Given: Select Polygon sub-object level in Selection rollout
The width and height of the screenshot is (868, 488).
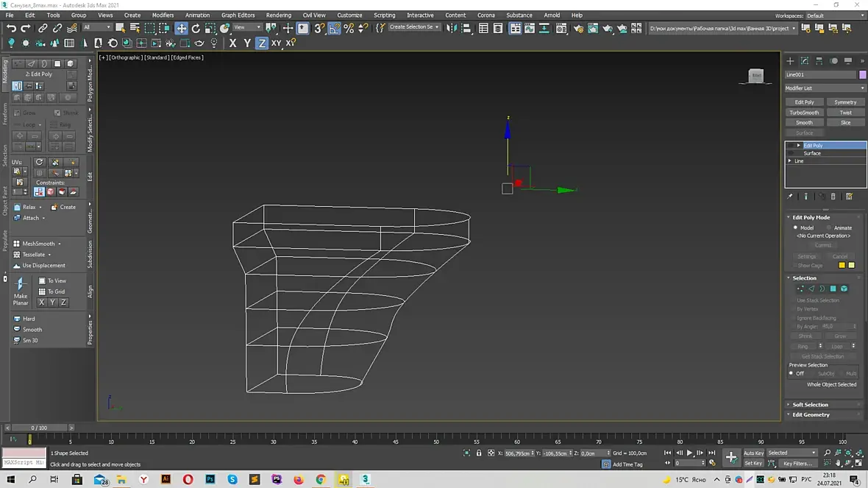Looking at the screenshot, I should tap(833, 289).
